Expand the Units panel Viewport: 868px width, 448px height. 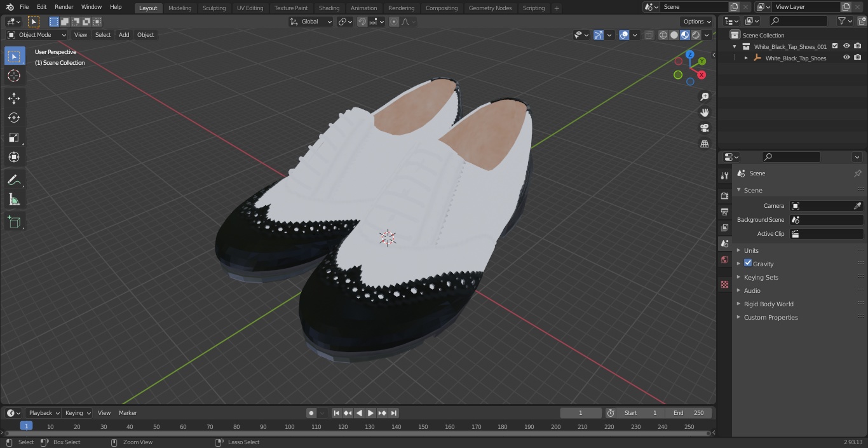pyautogui.click(x=751, y=250)
